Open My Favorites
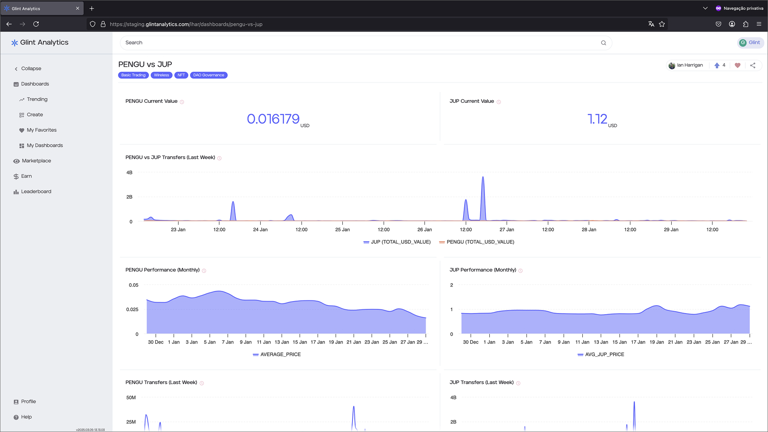Screen dimensions: 768x432 pos(38,130)
